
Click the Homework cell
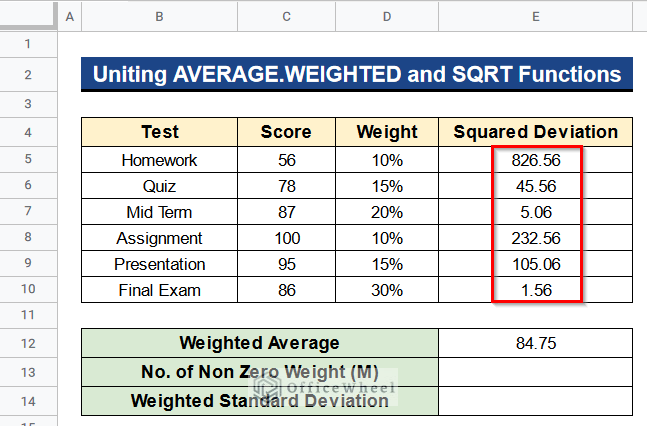[159, 160]
